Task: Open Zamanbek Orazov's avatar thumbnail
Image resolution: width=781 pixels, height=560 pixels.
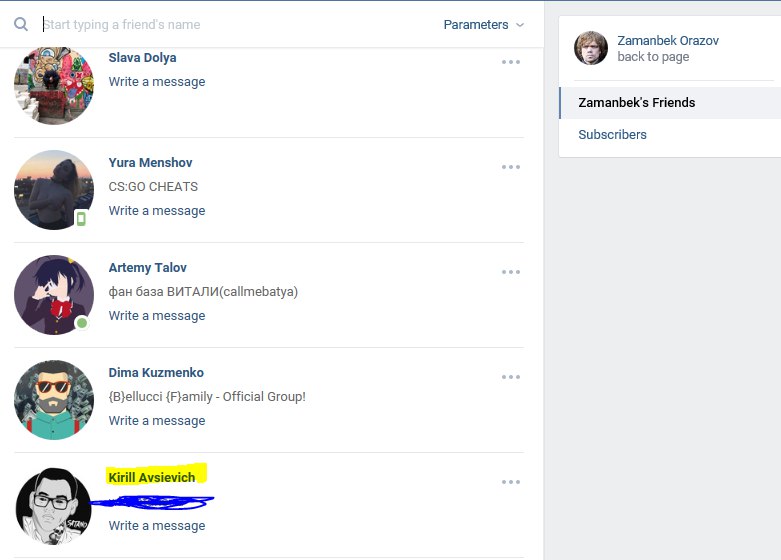Action: coord(591,48)
